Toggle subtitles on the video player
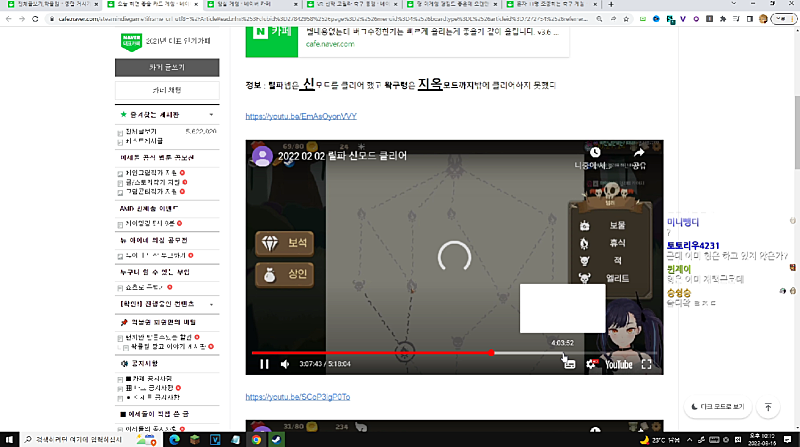 click(570, 364)
